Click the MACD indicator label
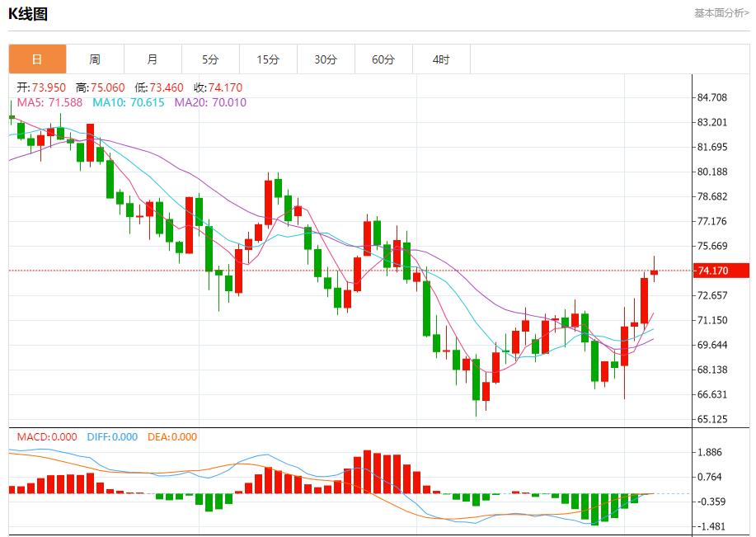Viewport: 756px width, 537px height. click(45, 437)
